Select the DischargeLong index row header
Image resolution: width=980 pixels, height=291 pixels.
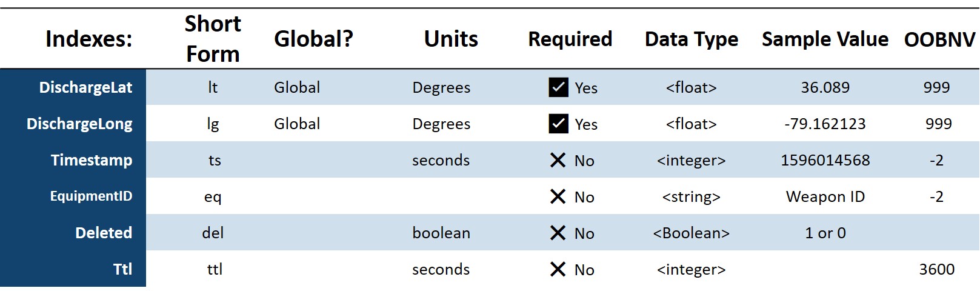pos(79,124)
